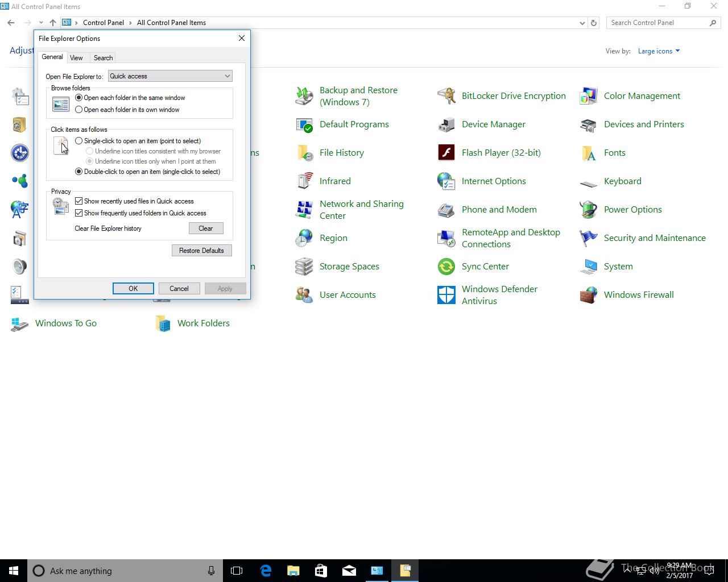Select Open each folder in the same window

point(79,98)
